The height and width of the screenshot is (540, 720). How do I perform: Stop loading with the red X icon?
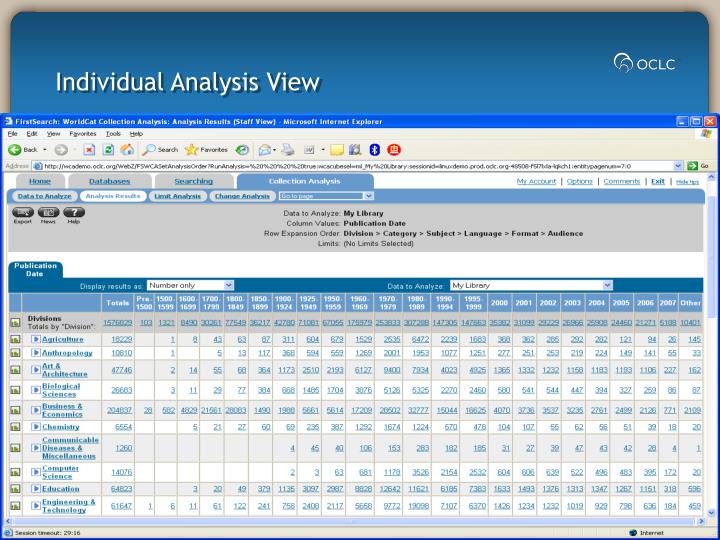click(89, 150)
